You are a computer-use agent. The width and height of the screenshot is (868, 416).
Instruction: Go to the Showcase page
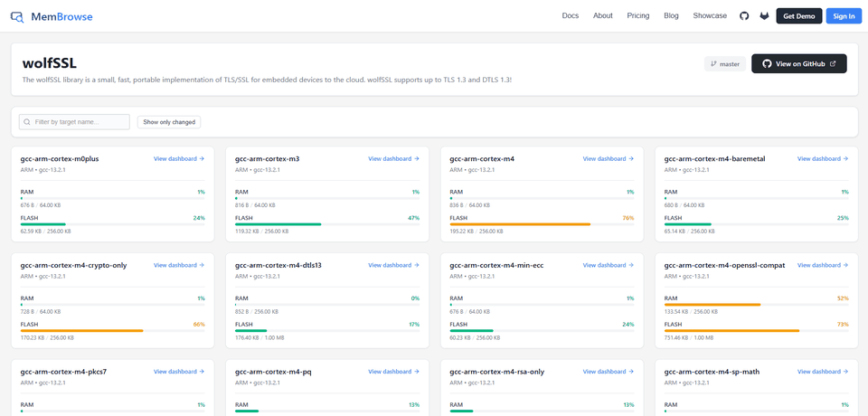pyautogui.click(x=710, y=16)
